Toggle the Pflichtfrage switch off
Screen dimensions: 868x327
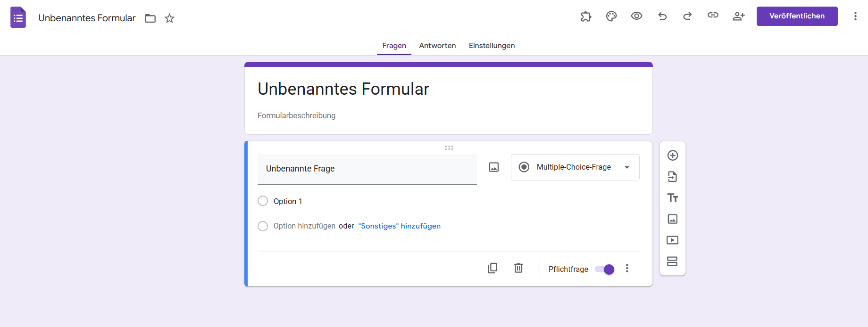(605, 269)
